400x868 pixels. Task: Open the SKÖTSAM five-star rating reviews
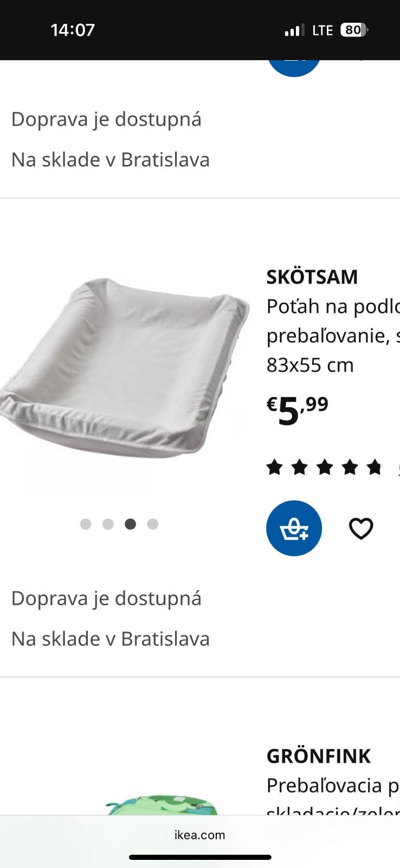click(x=325, y=467)
